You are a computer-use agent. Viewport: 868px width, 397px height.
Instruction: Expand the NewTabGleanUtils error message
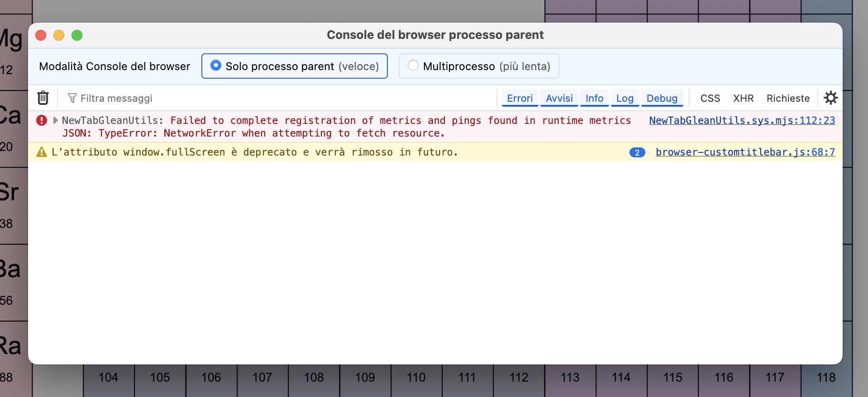56,120
